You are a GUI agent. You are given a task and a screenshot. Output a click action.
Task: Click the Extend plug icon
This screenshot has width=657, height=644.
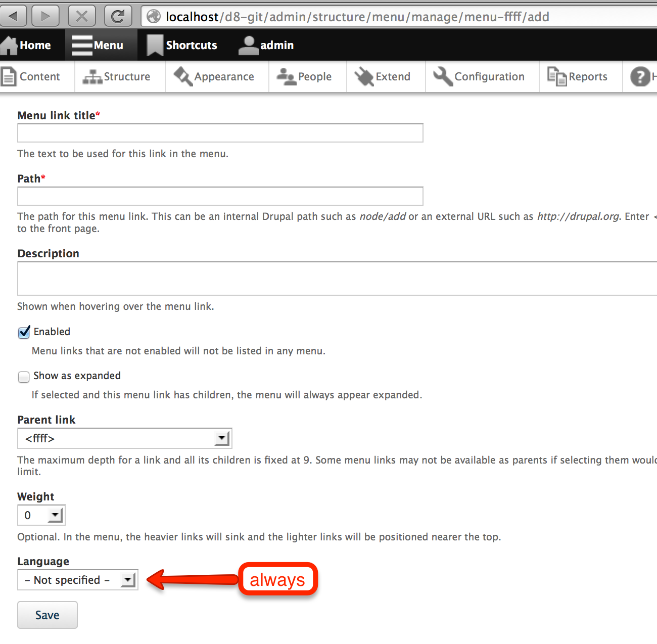tap(364, 77)
